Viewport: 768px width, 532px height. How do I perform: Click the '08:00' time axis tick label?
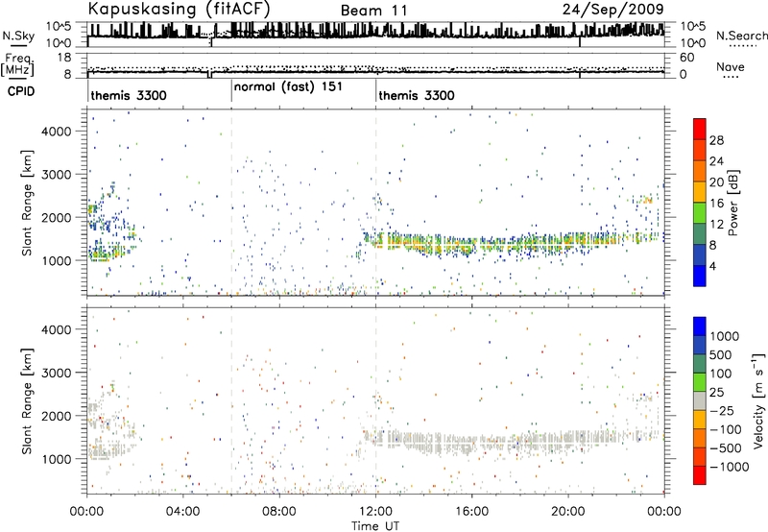[x=279, y=512]
